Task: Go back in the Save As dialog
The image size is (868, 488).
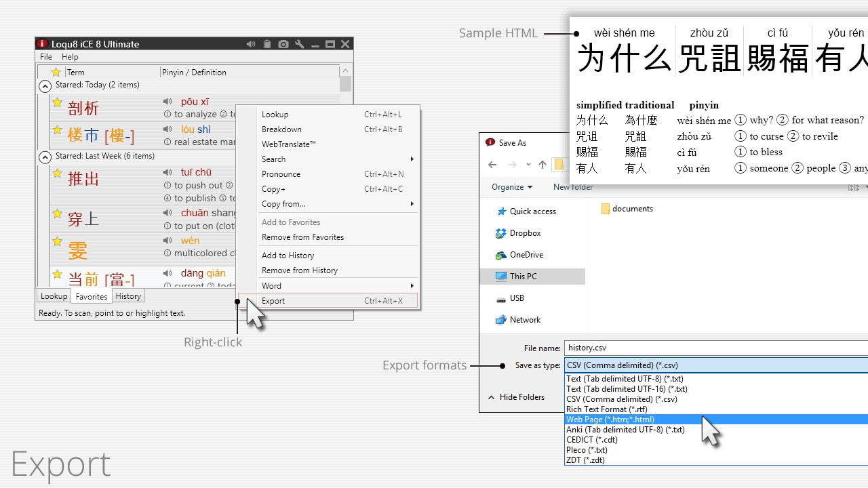Action: click(x=492, y=165)
